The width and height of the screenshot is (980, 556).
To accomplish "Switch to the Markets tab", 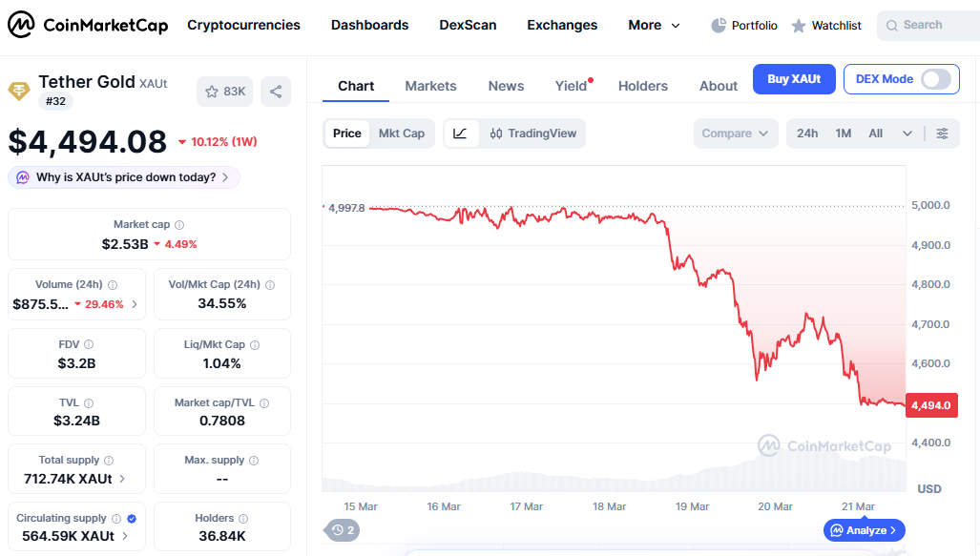I will pos(430,86).
